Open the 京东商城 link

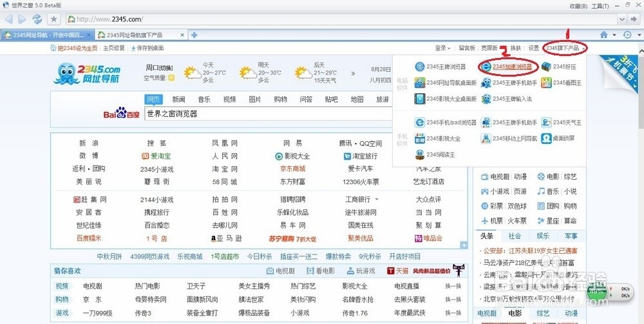[x=293, y=169]
